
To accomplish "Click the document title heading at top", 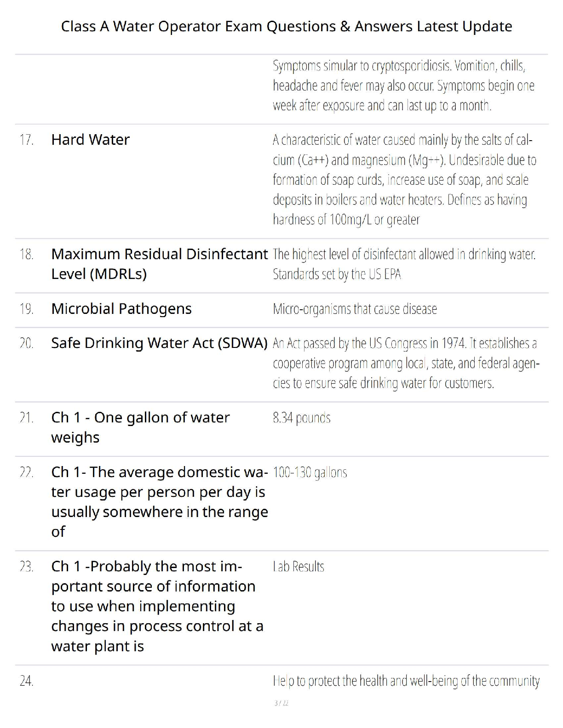I will 286,26.
